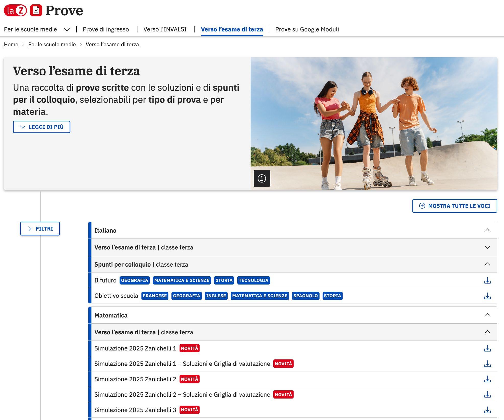
Task: Collapse the Matematica section
Action: pos(487,315)
